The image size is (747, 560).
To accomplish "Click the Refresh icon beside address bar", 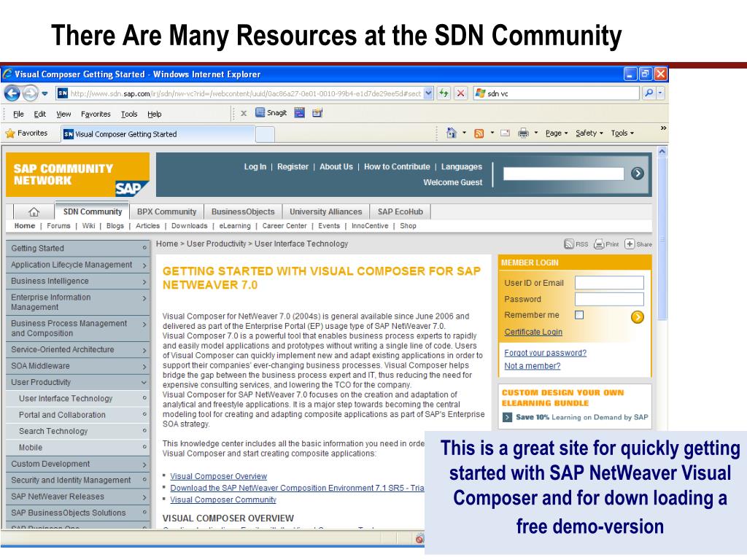I will tap(444, 93).
